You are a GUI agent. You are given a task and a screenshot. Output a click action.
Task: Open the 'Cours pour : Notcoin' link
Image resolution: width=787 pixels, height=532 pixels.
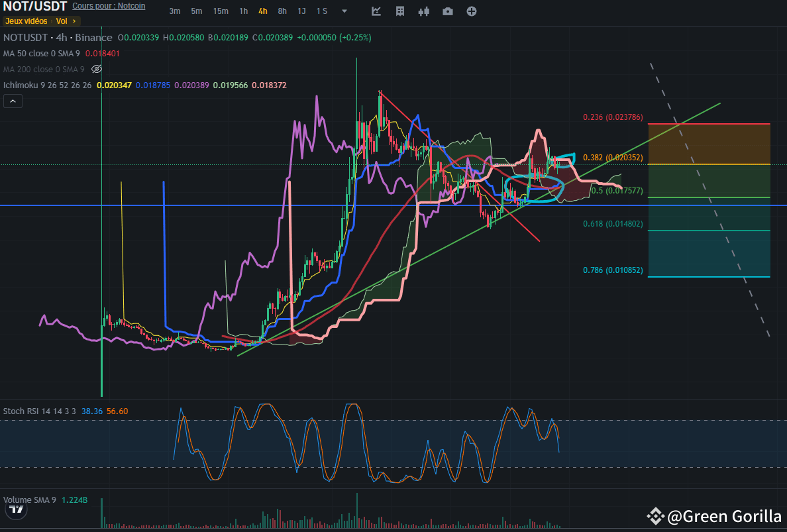pos(109,6)
